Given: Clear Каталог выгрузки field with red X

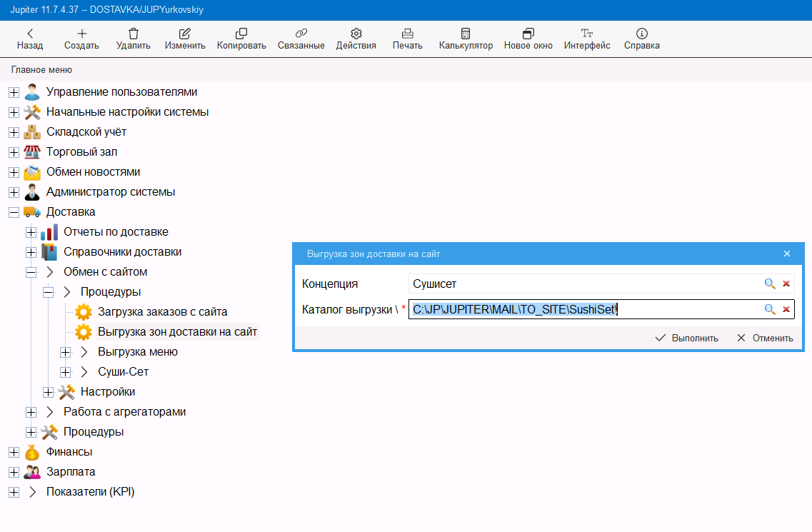Looking at the screenshot, I should click(x=786, y=309).
